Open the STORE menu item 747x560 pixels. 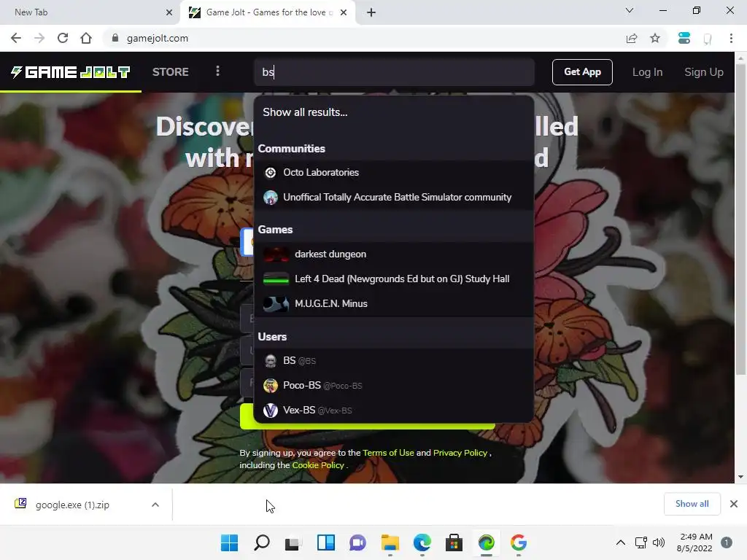(171, 72)
